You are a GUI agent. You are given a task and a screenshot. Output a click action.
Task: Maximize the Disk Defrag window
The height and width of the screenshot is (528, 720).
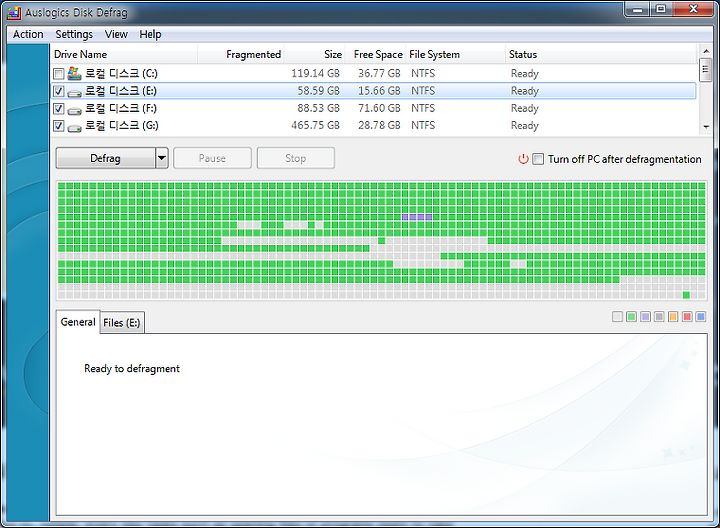pyautogui.click(x=661, y=9)
